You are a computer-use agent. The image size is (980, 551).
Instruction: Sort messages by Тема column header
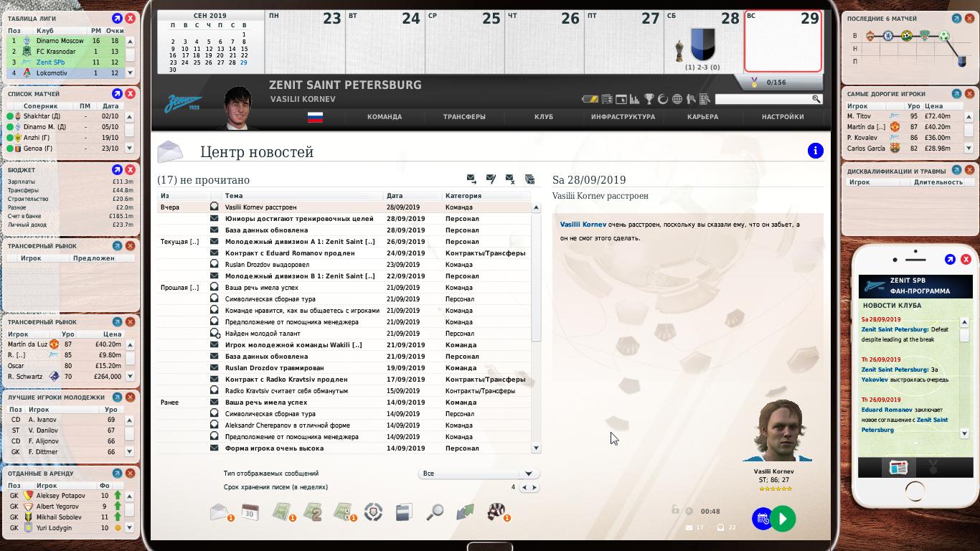303,196
